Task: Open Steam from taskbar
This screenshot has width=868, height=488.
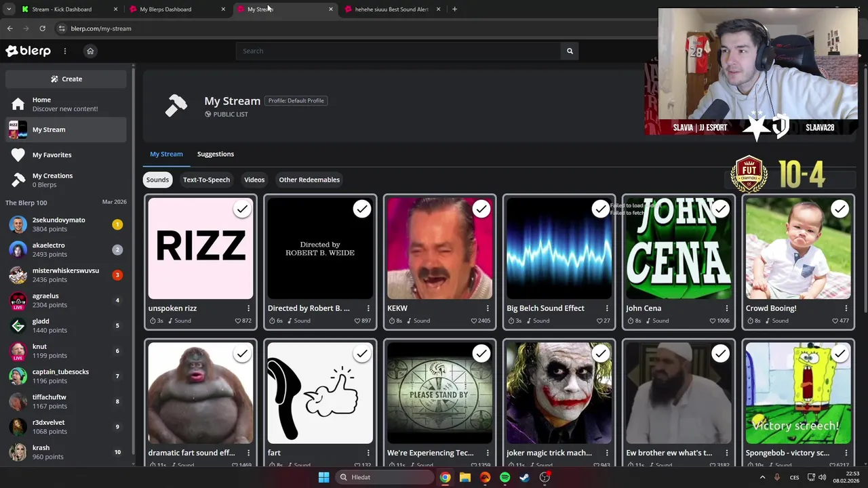Action: tap(524, 477)
